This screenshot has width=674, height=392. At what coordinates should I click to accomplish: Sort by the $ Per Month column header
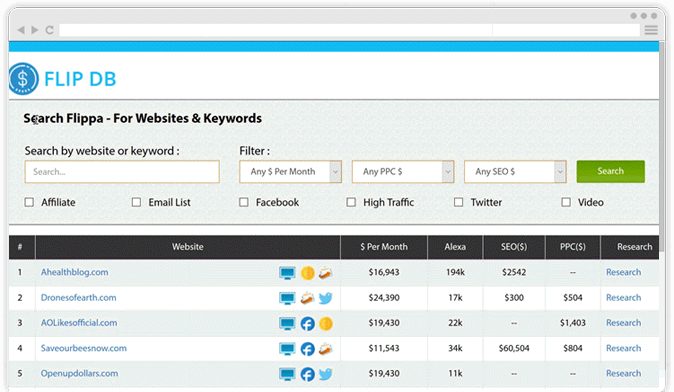[384, 247]
